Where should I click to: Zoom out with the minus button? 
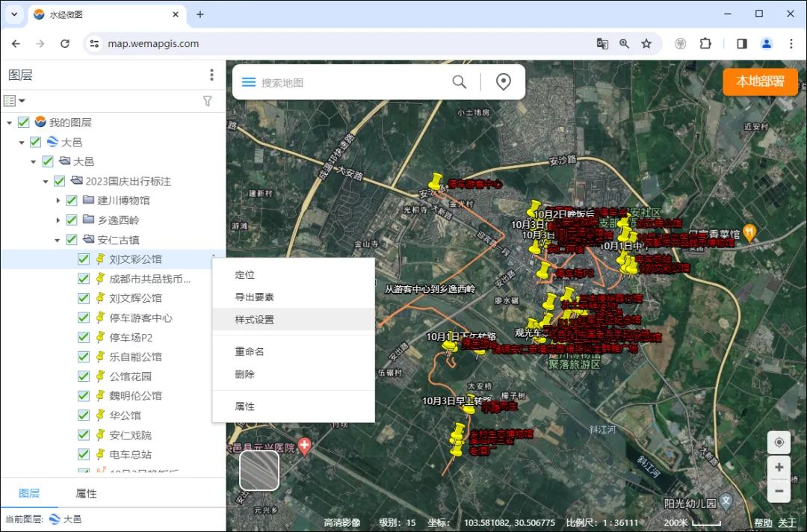pos(779,491)
